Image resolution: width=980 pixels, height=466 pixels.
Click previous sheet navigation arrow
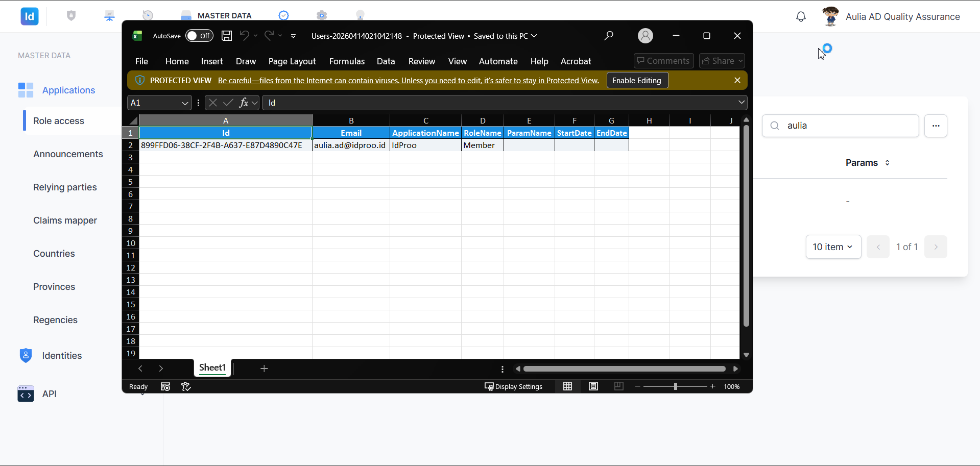(140, 369)
